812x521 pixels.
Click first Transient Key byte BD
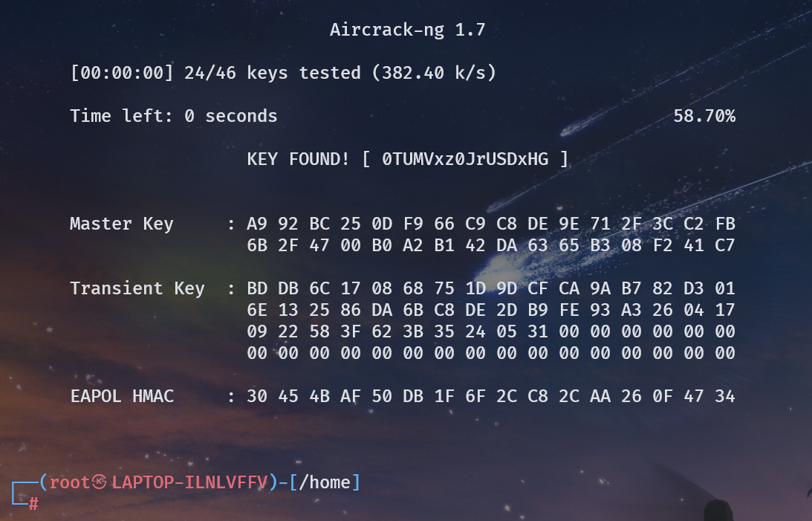pos(257,289)
